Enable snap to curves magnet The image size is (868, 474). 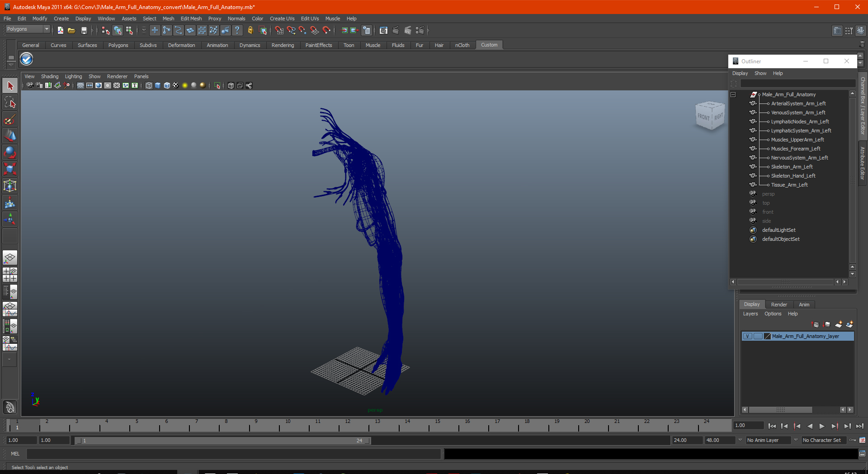(291, 30)
